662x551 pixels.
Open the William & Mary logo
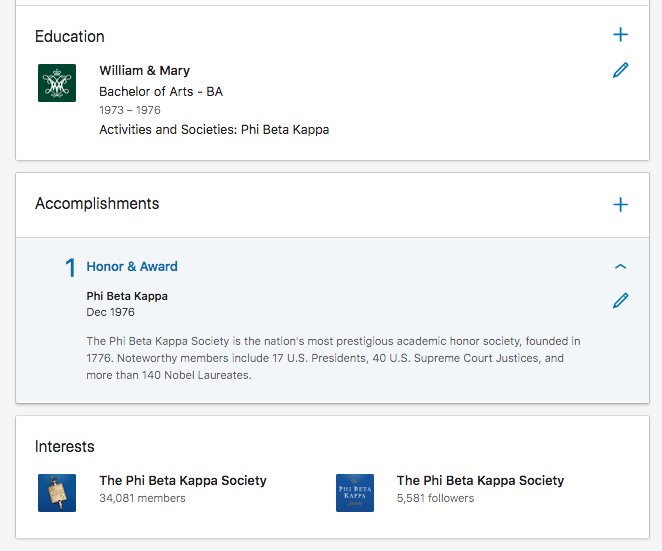pos(57,83)
